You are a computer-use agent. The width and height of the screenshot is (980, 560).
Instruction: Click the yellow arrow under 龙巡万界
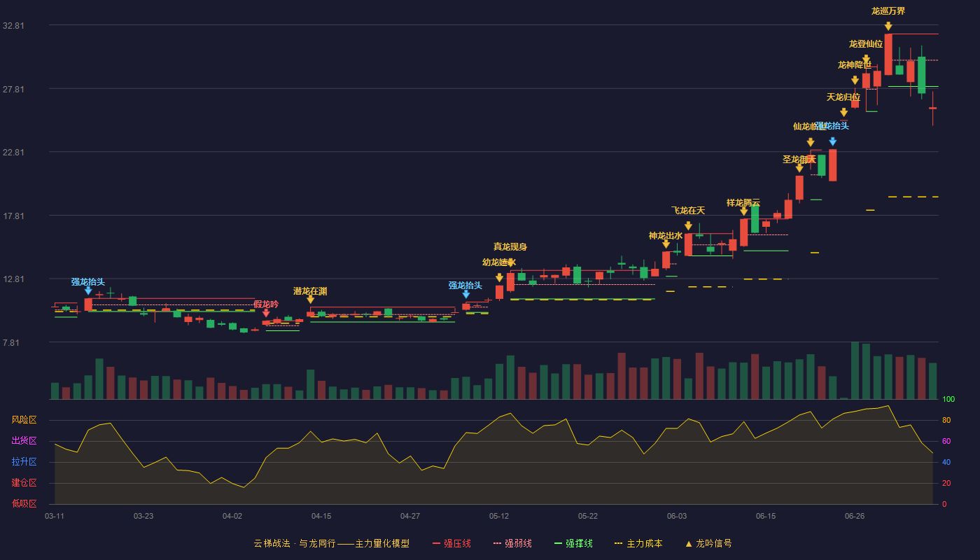click(x=888, y=27)
